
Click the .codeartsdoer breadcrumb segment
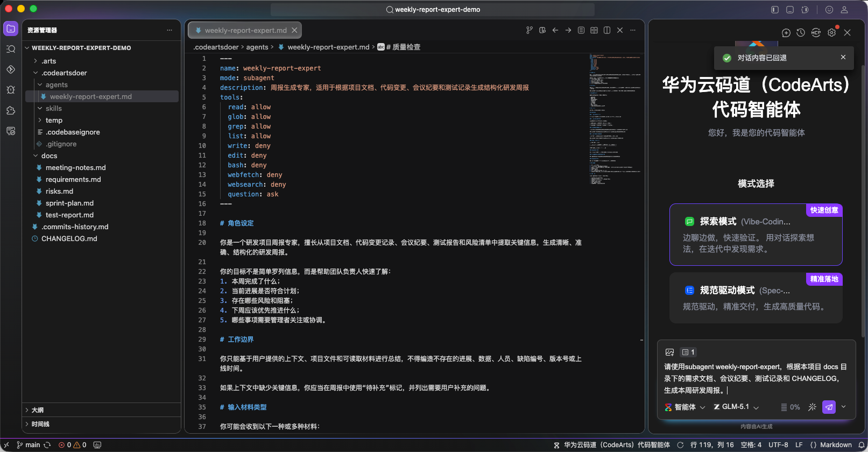coord(216,47)
